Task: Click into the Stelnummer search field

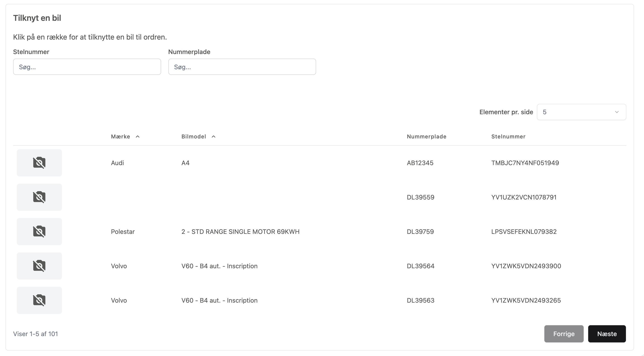Action: pos(87,67)
